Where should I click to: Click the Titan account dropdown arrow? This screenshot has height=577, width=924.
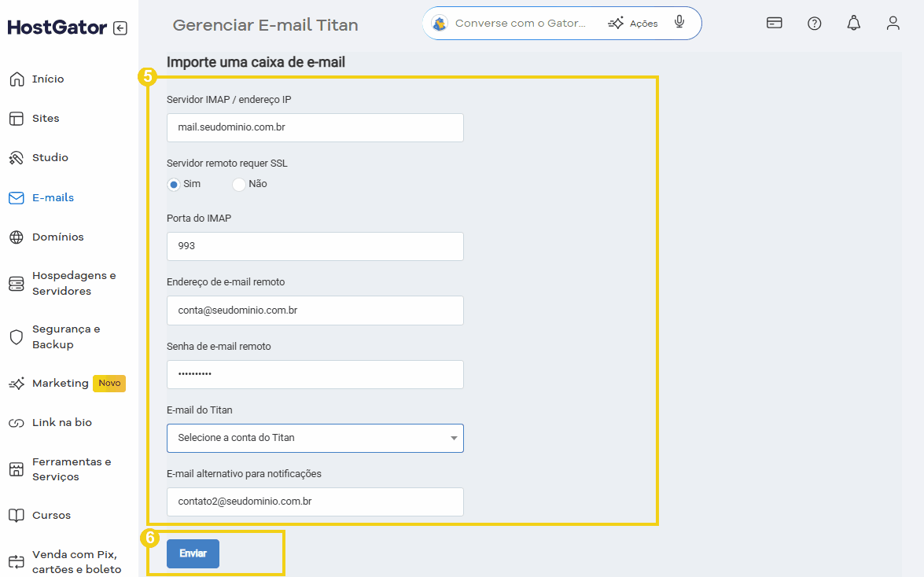click(454, 438)
